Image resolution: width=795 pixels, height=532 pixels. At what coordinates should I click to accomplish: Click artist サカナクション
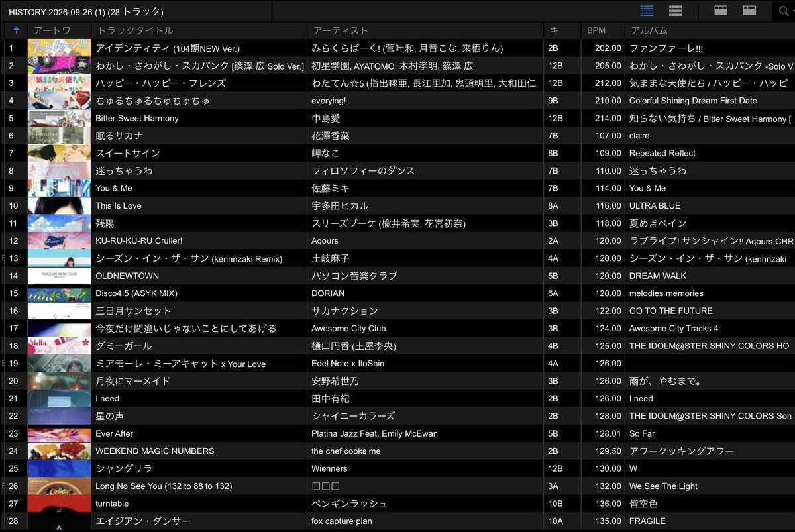[x=344, y=311]
